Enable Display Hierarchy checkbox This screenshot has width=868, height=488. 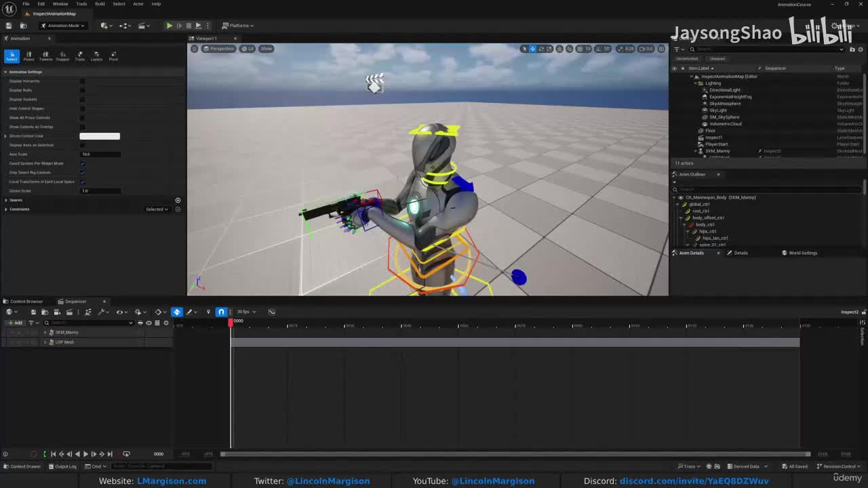tap(83, 81)
